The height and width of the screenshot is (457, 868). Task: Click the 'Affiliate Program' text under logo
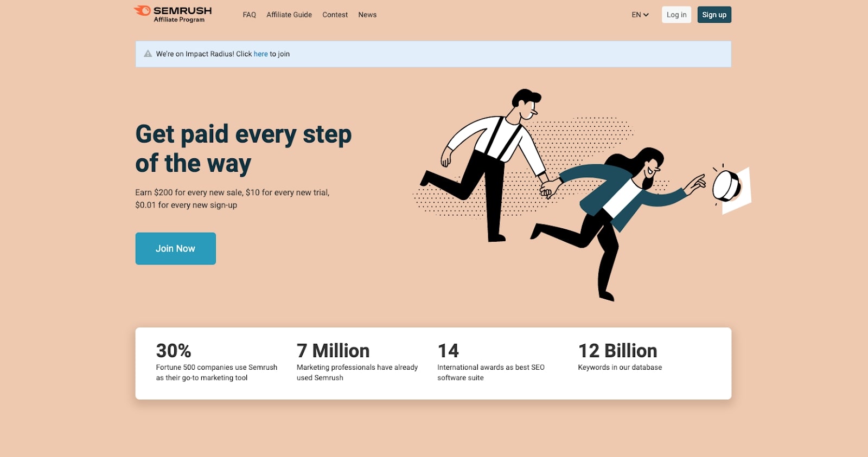coord(179,20)
